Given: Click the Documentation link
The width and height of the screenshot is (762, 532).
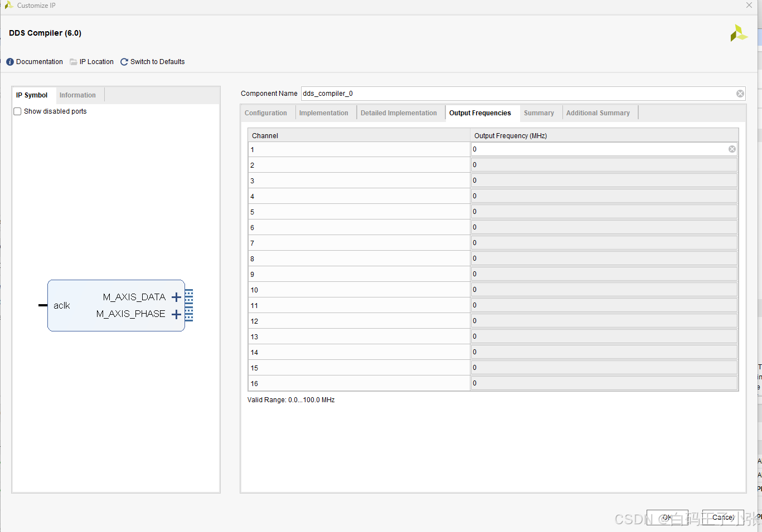Looking at the screenshot, I should pos(40,62).
